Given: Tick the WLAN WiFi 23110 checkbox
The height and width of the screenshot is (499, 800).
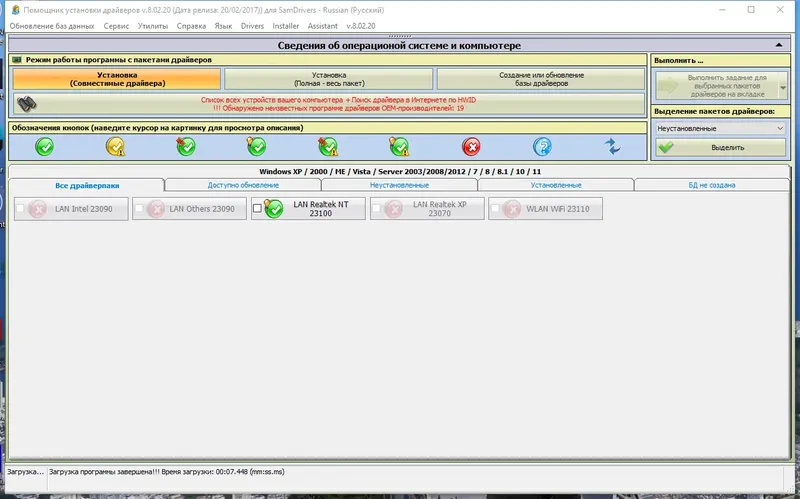Looking at the screenshot, I should 495,208.
